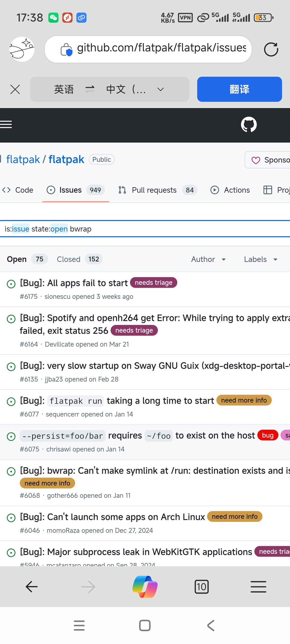The width and height of the screenshot is (290, 644).
Task: Tap the site security shield lock icon
Action: 66,49
